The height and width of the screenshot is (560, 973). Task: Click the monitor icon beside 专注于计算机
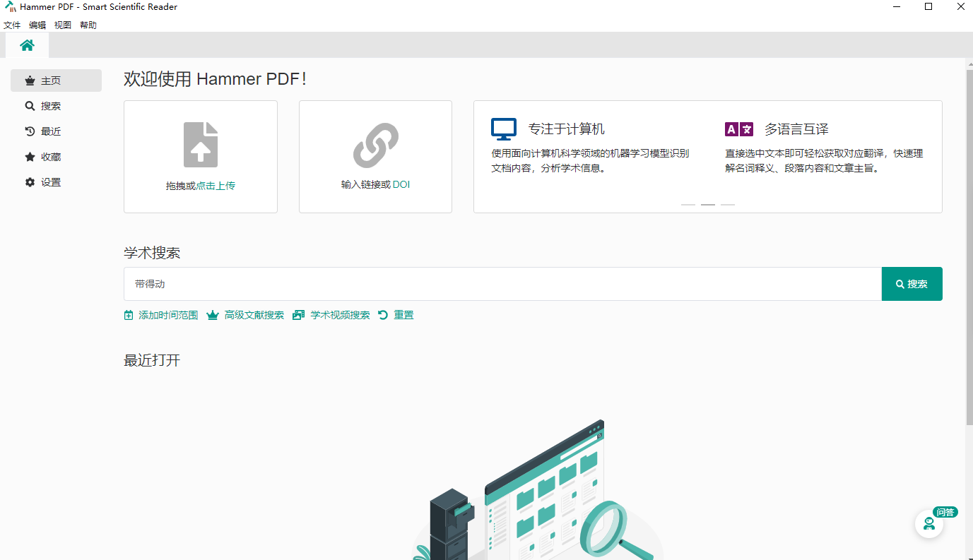tap(504, 129)
